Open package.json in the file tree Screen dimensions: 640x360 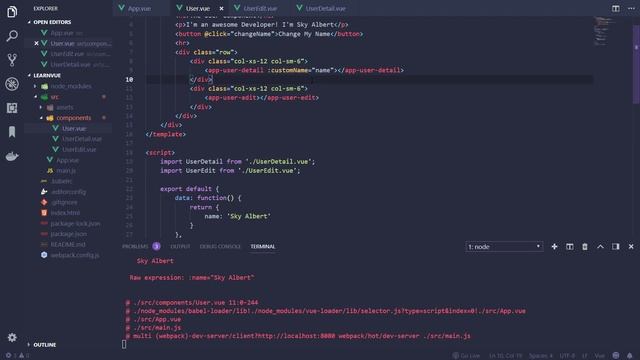click(x=68, y=234)
